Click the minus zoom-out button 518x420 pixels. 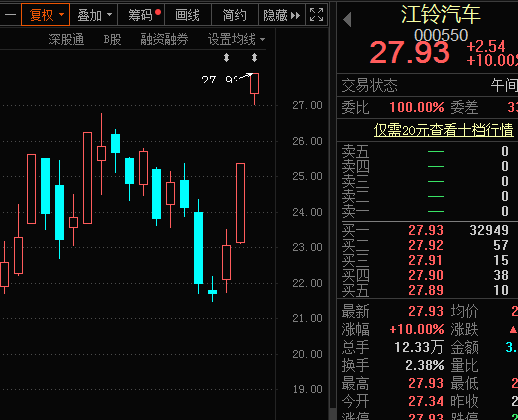10,15
